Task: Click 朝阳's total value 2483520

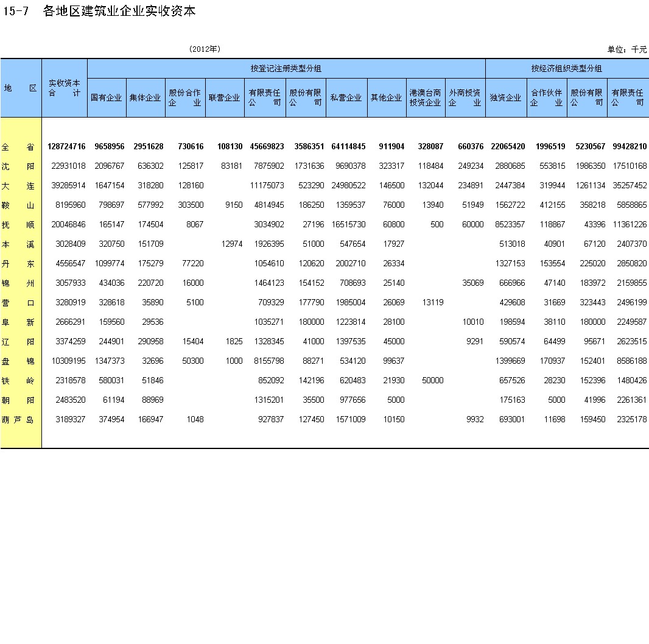Action: pyautogui.click(x=71, y=400)
